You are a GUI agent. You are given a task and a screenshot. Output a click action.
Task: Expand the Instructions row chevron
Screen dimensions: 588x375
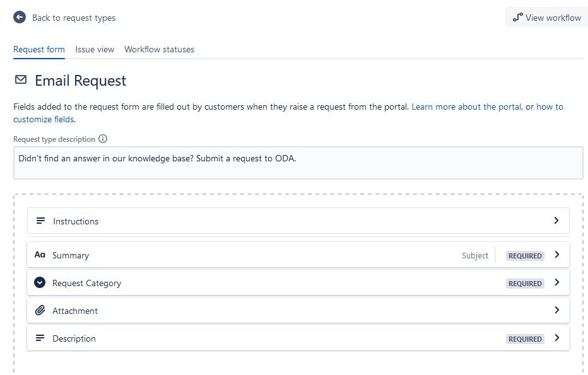point(556,221)
